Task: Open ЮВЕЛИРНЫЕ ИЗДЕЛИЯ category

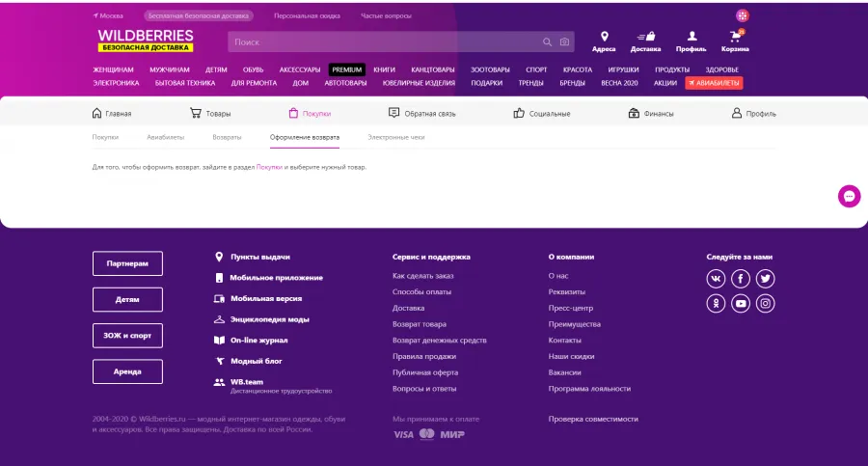Action: click(420, 83)
